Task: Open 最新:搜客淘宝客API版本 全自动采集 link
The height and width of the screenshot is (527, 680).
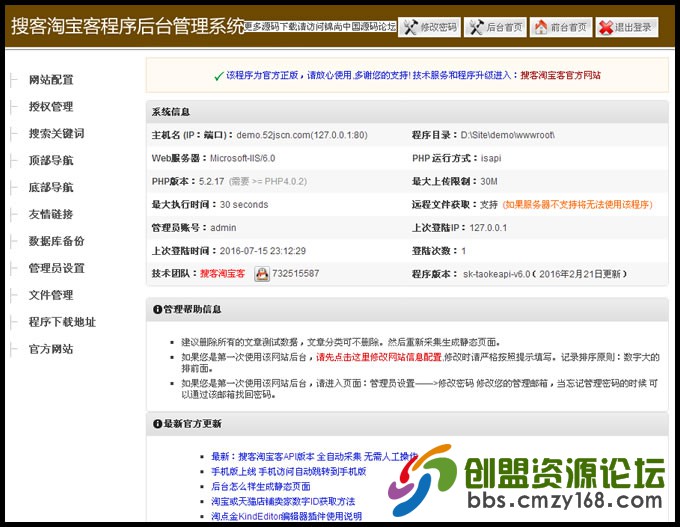Action: coord(315,456)
